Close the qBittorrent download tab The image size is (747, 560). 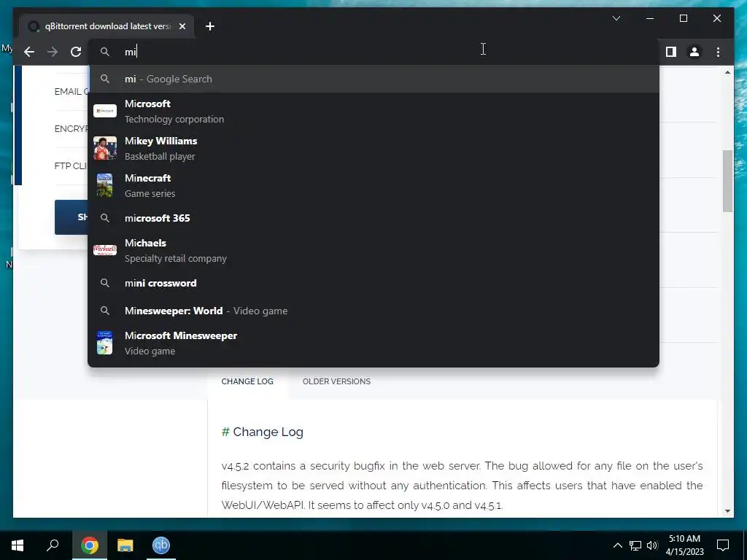click(x=182, y=27)
